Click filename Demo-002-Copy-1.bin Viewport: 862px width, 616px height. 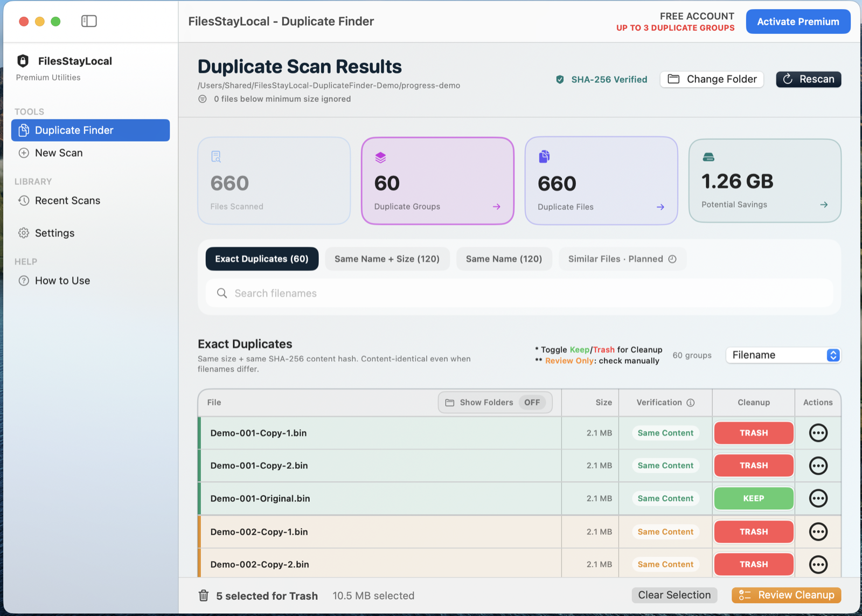259,532
